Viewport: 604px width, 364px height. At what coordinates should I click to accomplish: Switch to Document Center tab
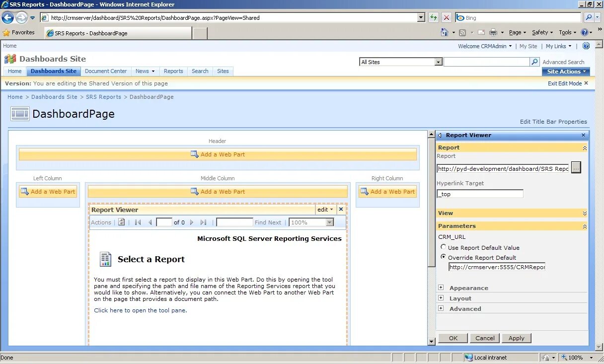(x=106, y=71)
